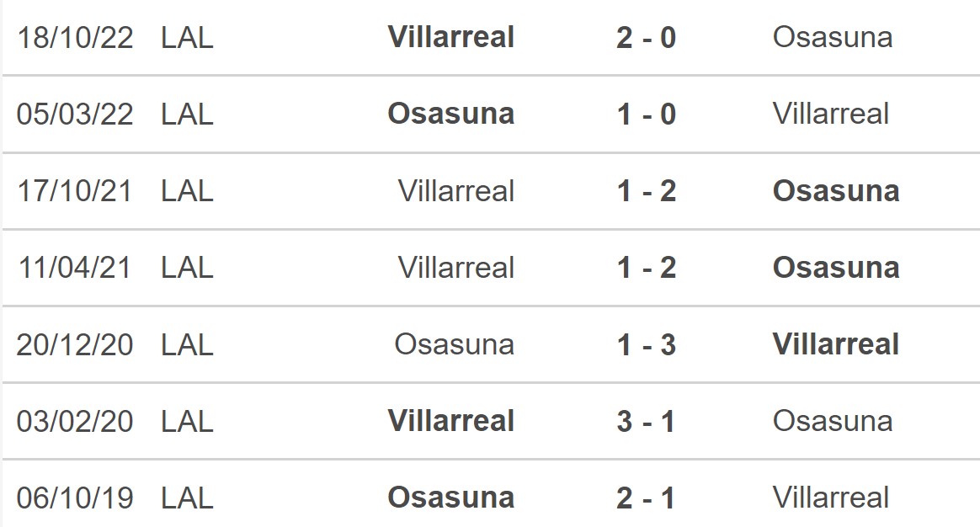The width and height of the screenshot is (980, 527).
Task: Click the LAL label for 06/10/19 match
Action: (x=187, y=498)
